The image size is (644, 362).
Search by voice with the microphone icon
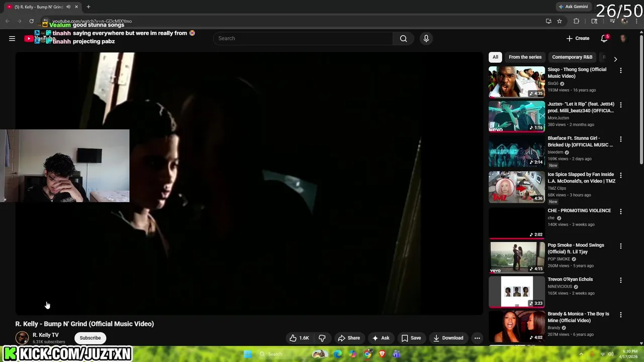coord(426,38)
